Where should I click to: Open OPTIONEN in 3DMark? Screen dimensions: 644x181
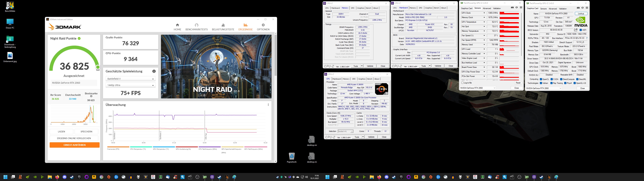click(263, 27)
